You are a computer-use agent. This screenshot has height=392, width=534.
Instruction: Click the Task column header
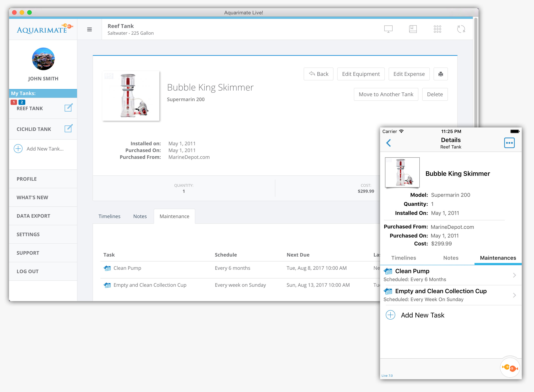click(109, 255)
